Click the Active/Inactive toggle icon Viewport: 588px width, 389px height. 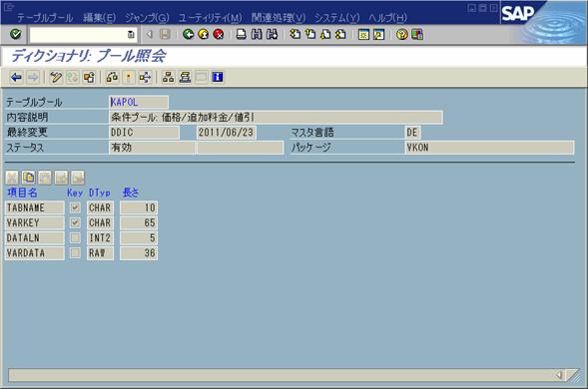(72, 78)
